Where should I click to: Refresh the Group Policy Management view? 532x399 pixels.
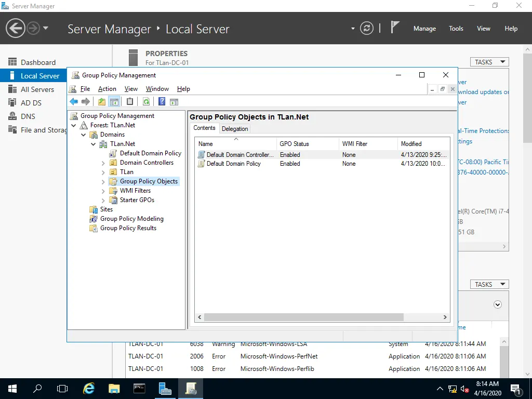[x=146, y=101]
